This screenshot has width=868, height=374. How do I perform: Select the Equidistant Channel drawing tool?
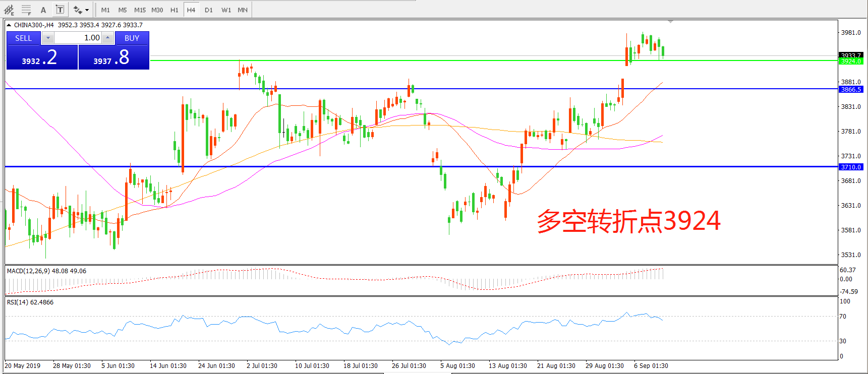pos(9,10)
